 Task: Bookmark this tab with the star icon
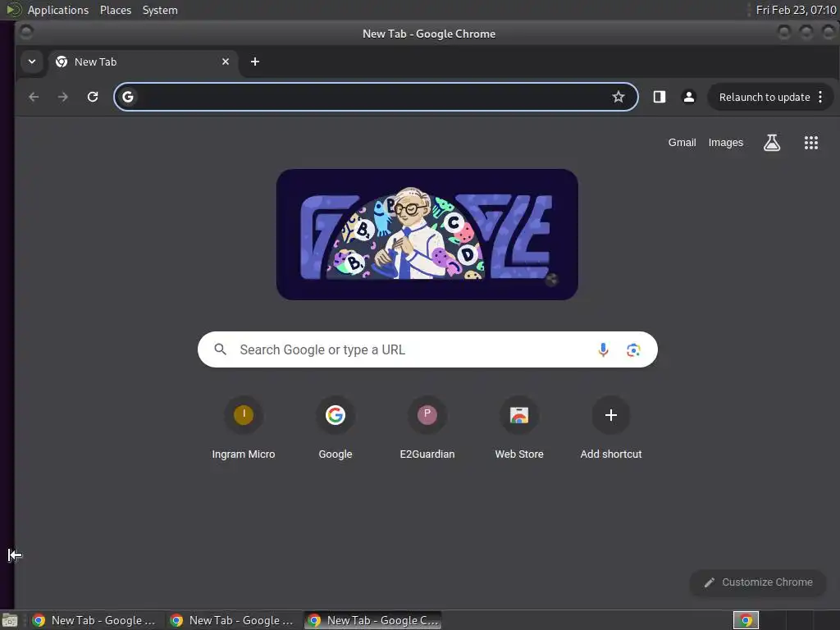point(619,97)
